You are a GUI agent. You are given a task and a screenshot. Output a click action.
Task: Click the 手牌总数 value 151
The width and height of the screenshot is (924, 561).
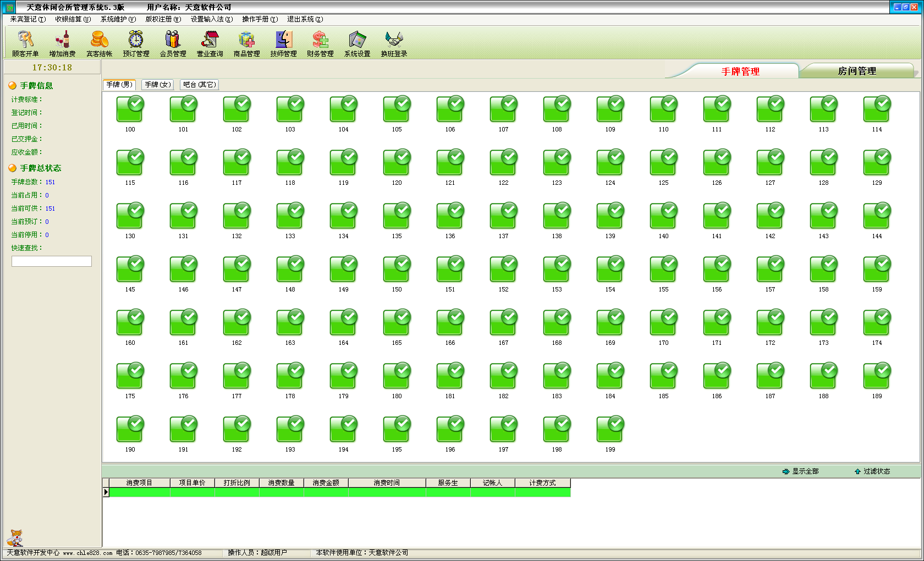[50, 182]
